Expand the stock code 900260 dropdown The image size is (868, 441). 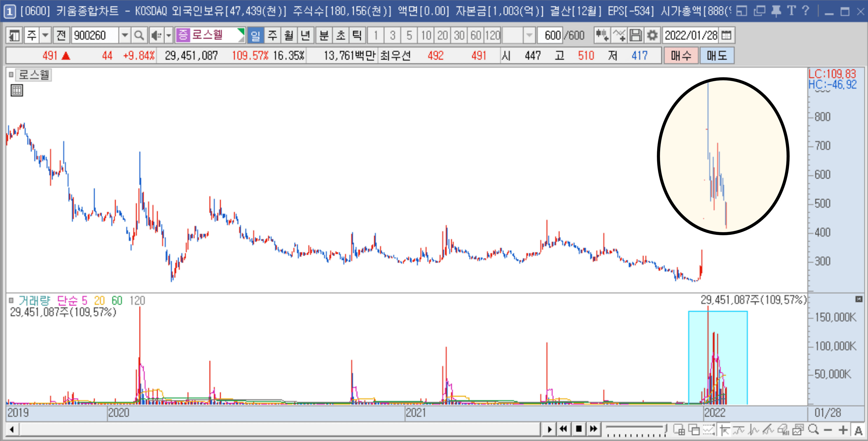click(125, 35)
